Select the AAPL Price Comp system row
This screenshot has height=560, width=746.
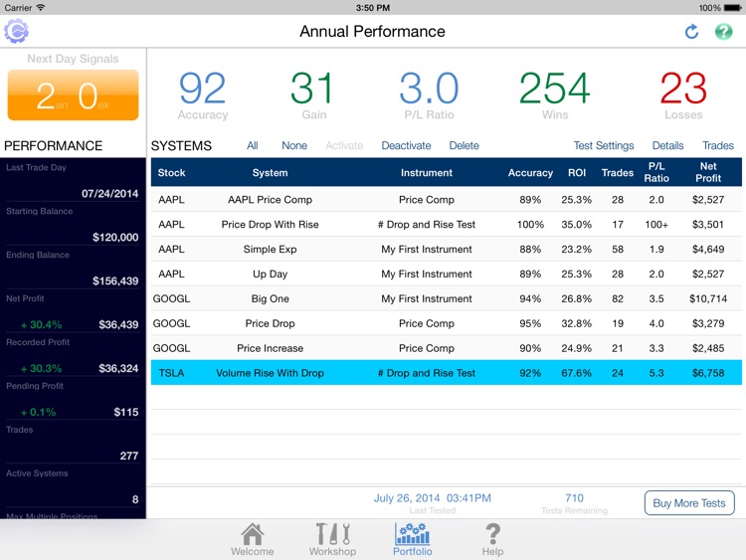[x=447, y=199]
